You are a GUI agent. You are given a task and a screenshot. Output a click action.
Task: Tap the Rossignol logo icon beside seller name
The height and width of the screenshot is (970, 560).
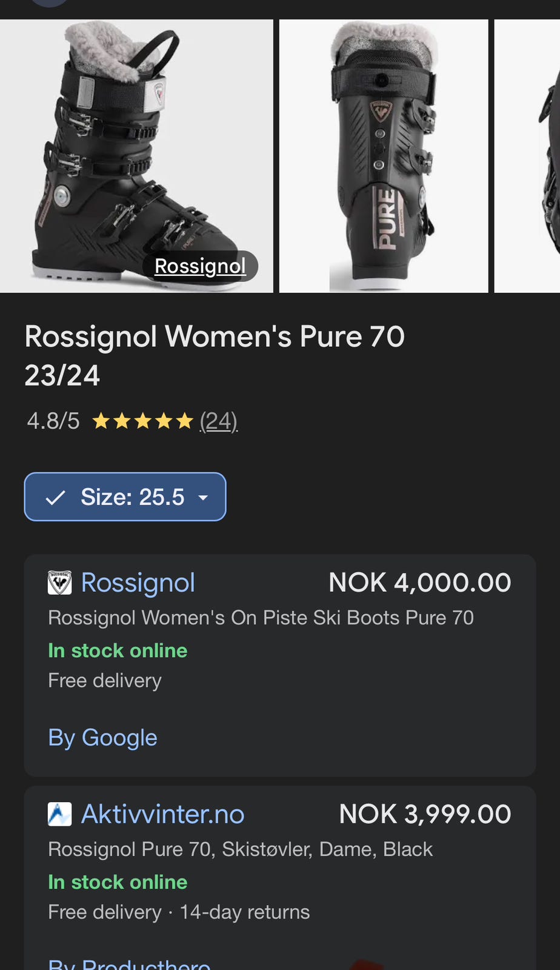pos(59,583)
